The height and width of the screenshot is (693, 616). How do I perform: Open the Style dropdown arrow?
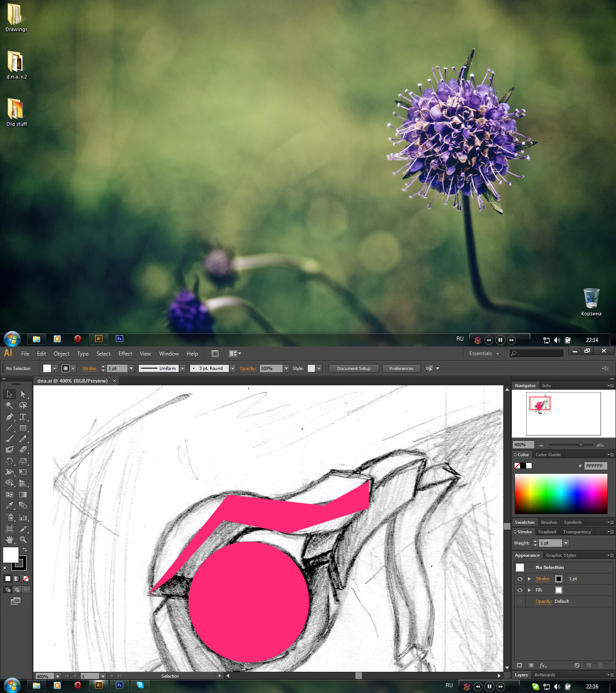pyautogui.click(x=319, y=369)
